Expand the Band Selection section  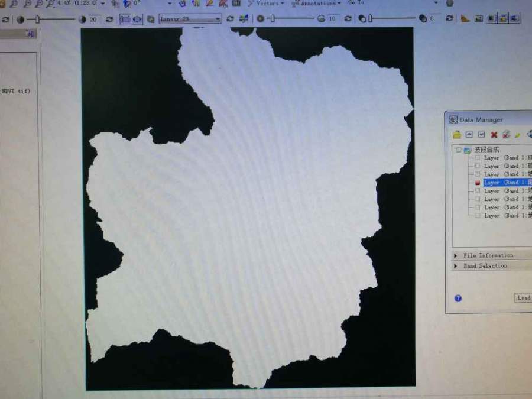pyautogui.click(x=456, y=266)
